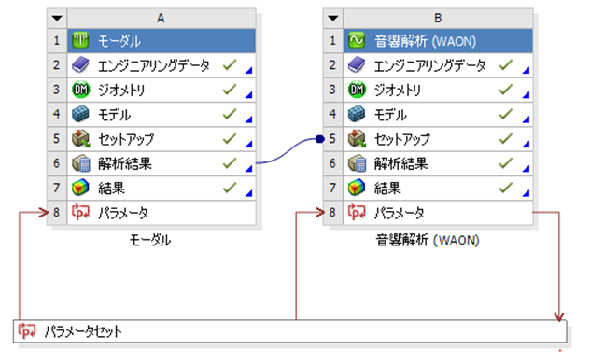Click the green checkmark of Geometry in system A
The image size is (590, 364).
230,89
